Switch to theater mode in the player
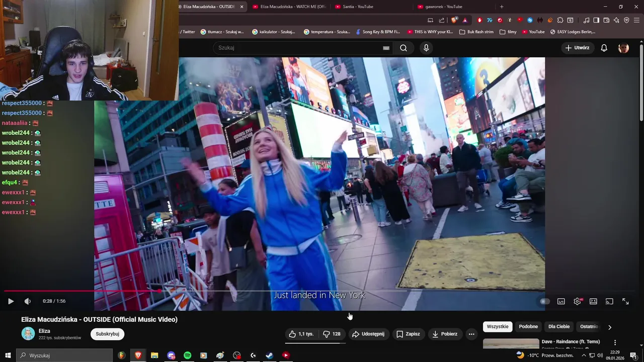Screen dimensions: 644x362 pos(593,301)
